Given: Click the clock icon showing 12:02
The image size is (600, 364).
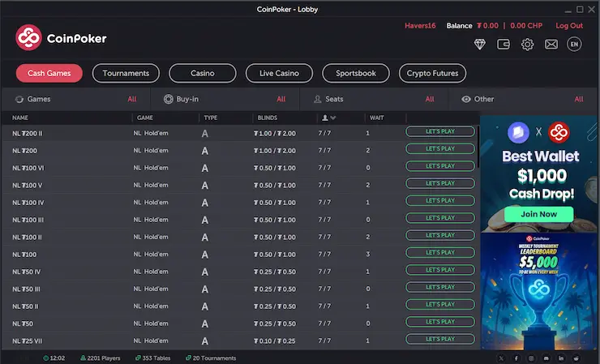Looking at the screenshot, I should click(x=46, y=358).
